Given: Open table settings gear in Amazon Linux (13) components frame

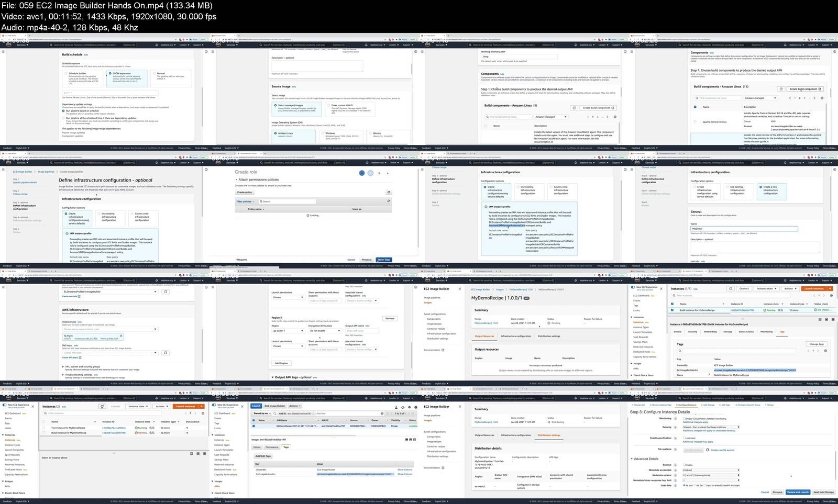Looking at the screenshot, I should 822,98.
